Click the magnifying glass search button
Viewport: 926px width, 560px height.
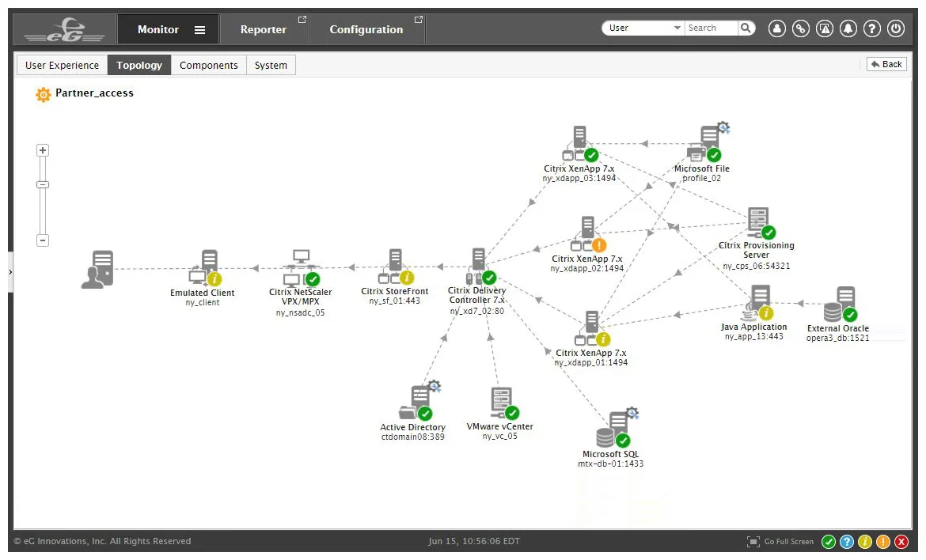746,28
